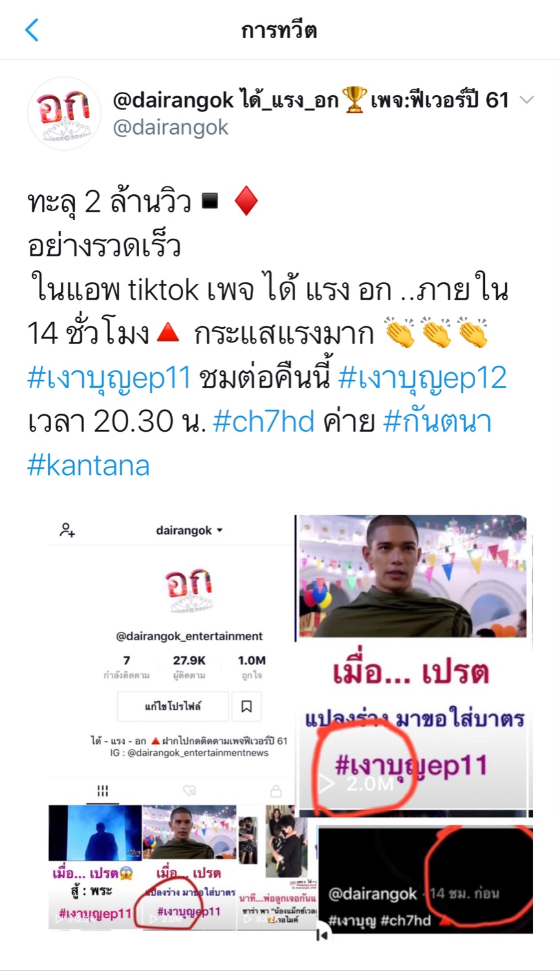Screen dimensions: 560x971
Task: Tap the แก้ไขโปรไฟล์ edit profile button
Action: click(x=173, y=706)
